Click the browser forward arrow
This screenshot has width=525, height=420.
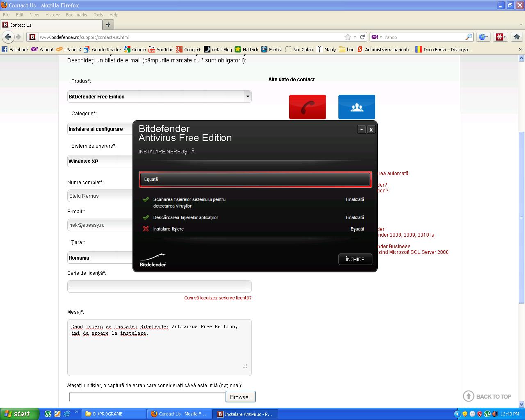[18, 37]
